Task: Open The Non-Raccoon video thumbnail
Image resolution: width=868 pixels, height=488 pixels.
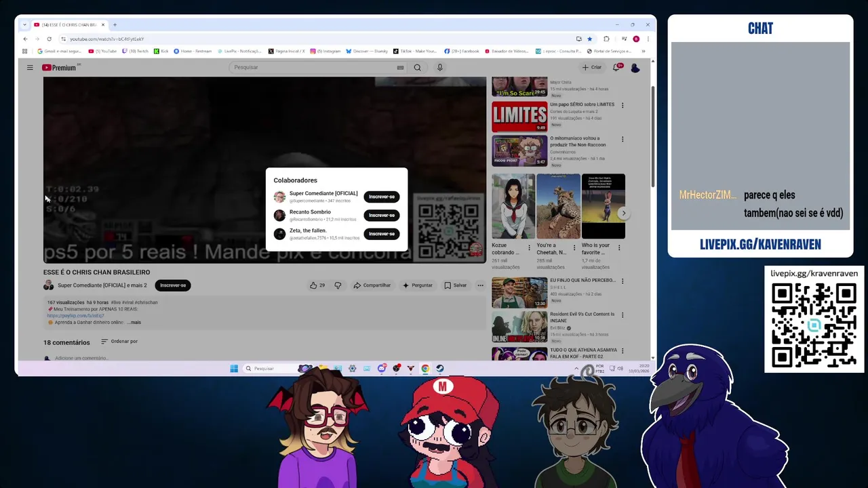Action: pos(519,150)
